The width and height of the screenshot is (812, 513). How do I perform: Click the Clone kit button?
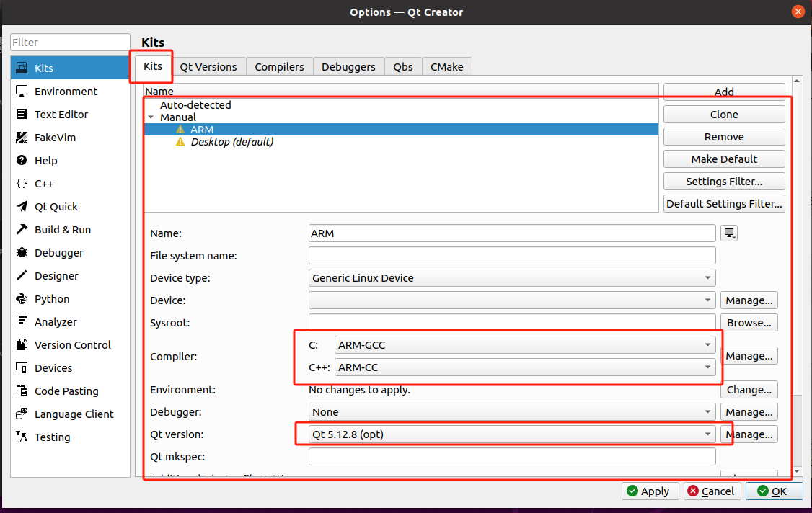[x=723, y=115]
